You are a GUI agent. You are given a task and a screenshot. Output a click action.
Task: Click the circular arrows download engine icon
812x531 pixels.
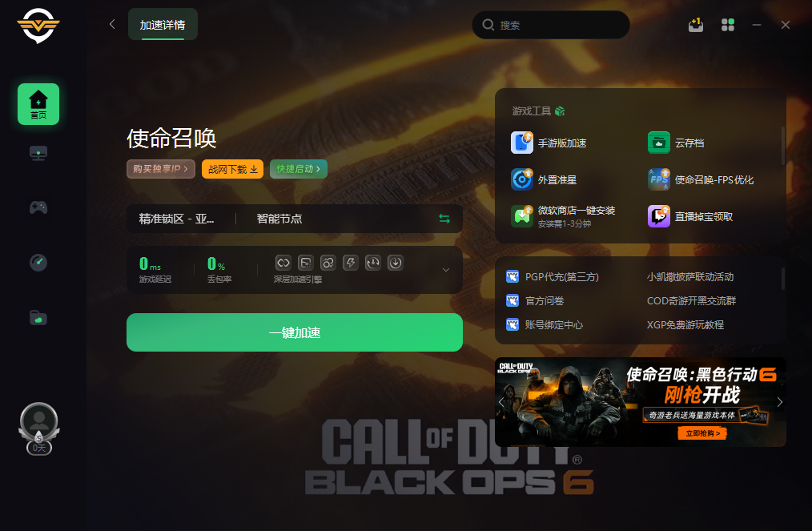click(x=373, y=263)
